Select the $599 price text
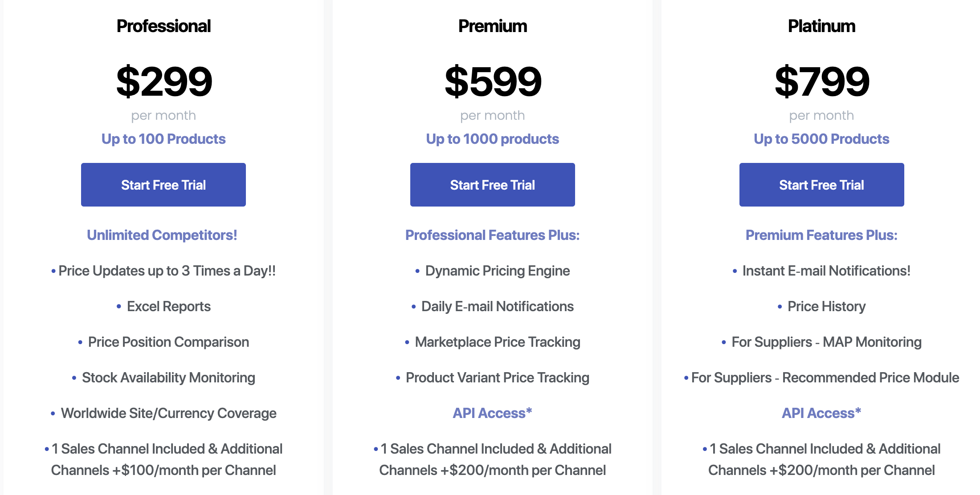 click(493, 81)
